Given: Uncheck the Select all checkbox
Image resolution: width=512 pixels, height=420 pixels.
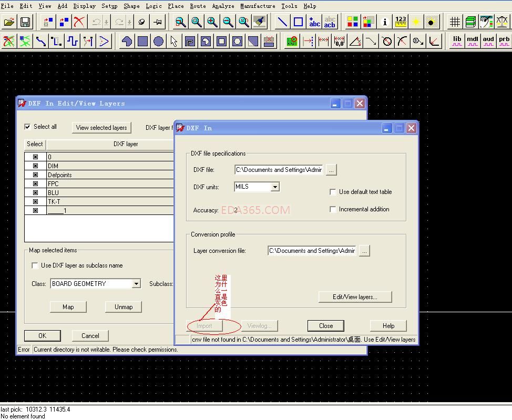Looking at the screenshot, I should 27,127.
